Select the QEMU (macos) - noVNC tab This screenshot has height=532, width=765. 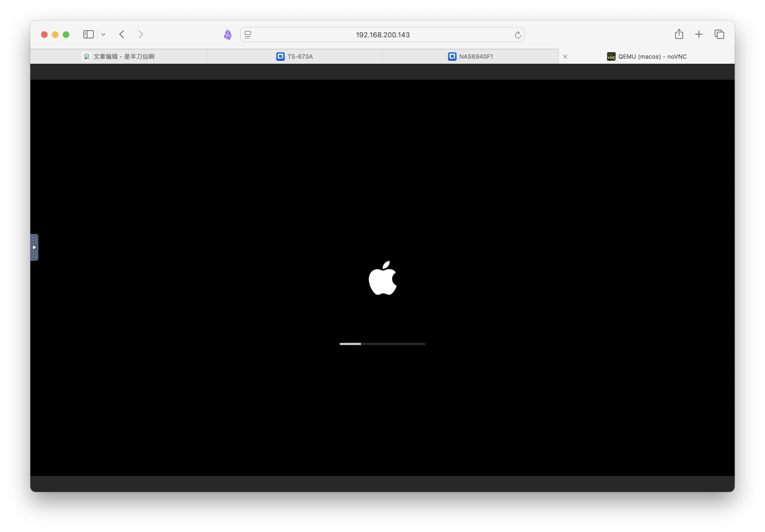tap(647, 56)
